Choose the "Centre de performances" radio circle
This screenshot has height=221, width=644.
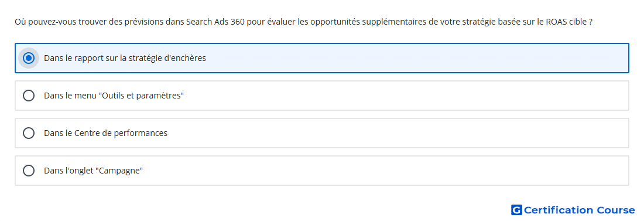[29, 133]
